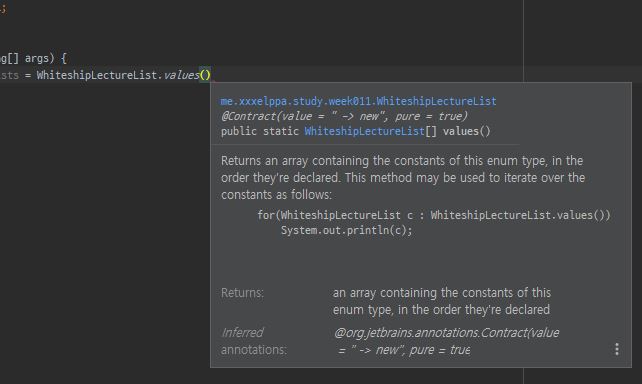The width and height of the screenshot is (642, 384).
Task: Open the documentation popup's three-dot options menu
Action: tap(617, 349)
